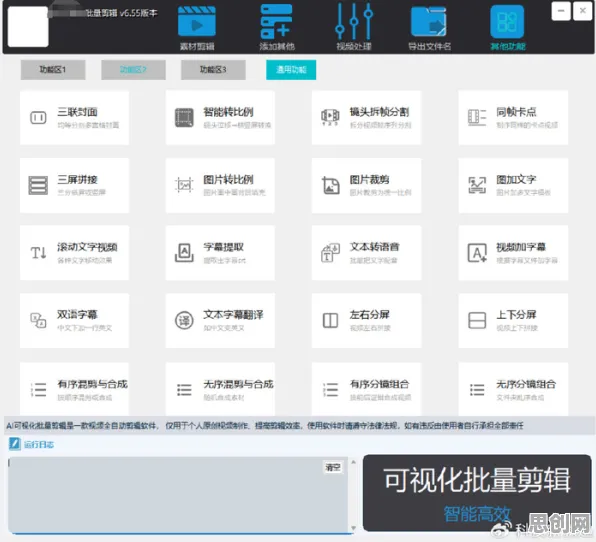Click the 三屏拼接 card icon
The image size is (596, 542).
tap(38, 185)
